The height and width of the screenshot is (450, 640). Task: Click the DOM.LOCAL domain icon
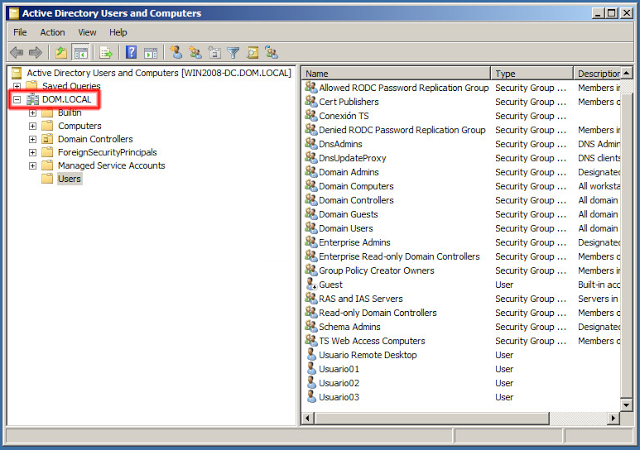coord(33,99)
